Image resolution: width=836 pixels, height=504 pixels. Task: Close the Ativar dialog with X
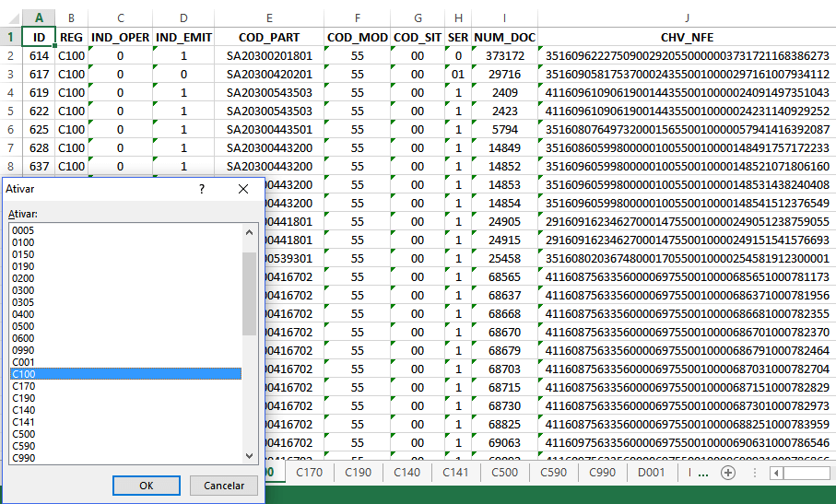pyautogui.click(x=243, y=189)
